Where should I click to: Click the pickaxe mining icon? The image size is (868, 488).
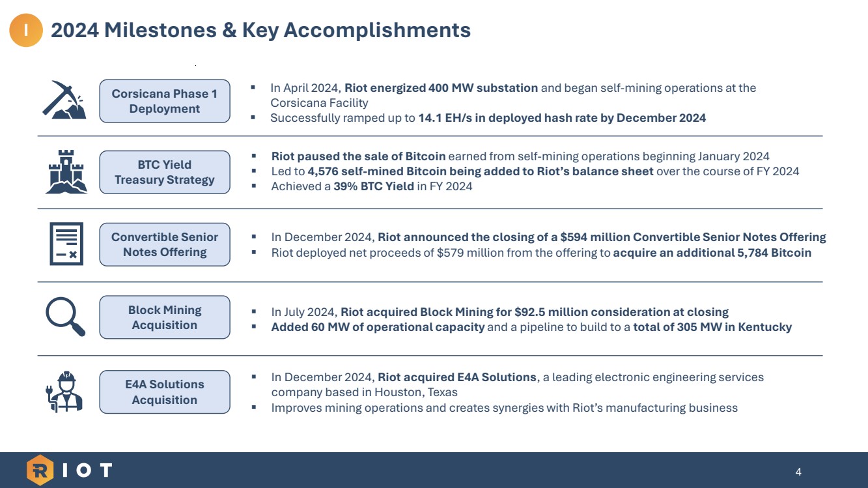[64, 100]
